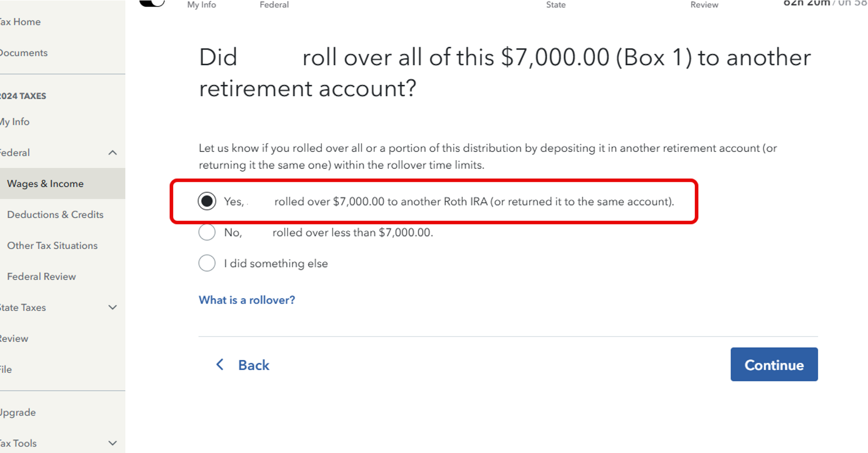Screen dimensions: 868x453
Task: Select the Yes, rolled over $7,000.00 radio option
Action: point(207,201)
